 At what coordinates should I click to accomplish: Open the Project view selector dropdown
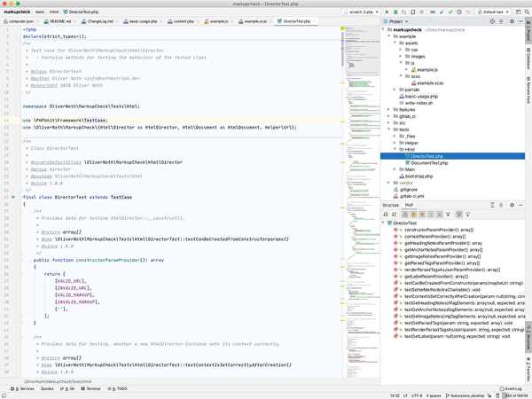coord(396,21)
